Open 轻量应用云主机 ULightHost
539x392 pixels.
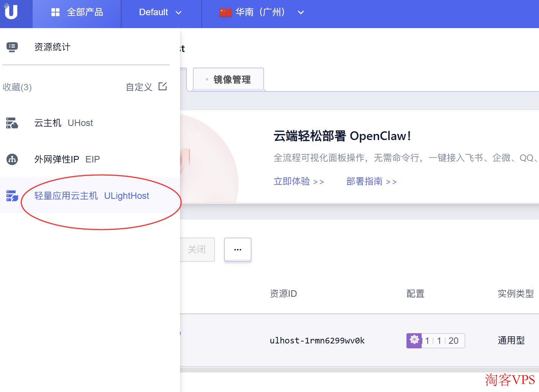pyautogui.click(x=92, y=196)
